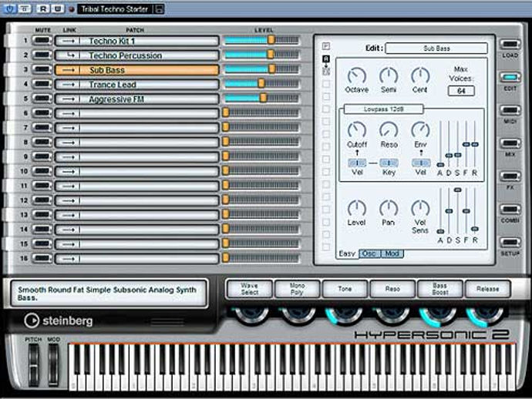
Task: Toggle mute button on slot 16
Action: pyautogui.click(x=42, y=258)
